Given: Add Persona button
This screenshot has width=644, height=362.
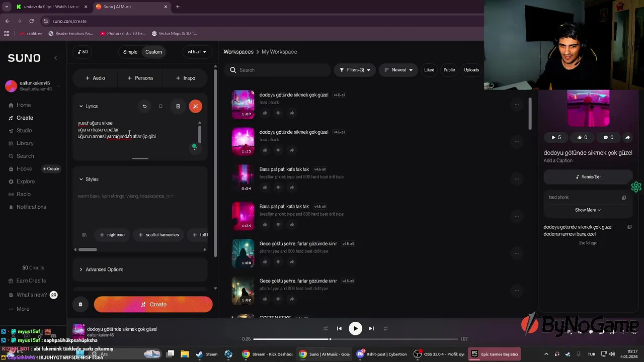Looking at the screenshot, I should coord(140,78).
